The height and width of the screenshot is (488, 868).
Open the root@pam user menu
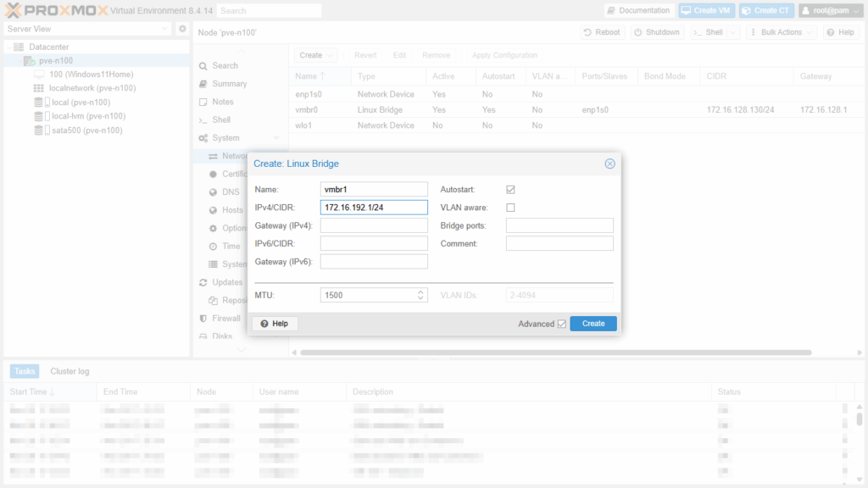pyautogui.click(x=830, y=10)
